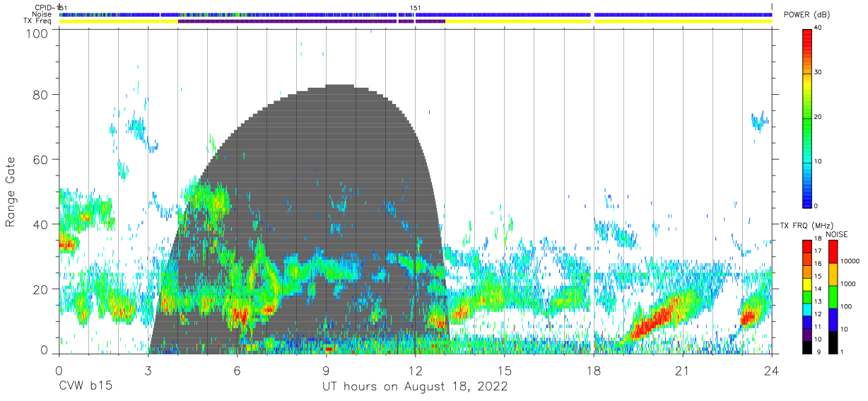Viewport: 868px width, 401px height.
Task: Click the TX Freq row label at top
Action: (x=37, y=21)
